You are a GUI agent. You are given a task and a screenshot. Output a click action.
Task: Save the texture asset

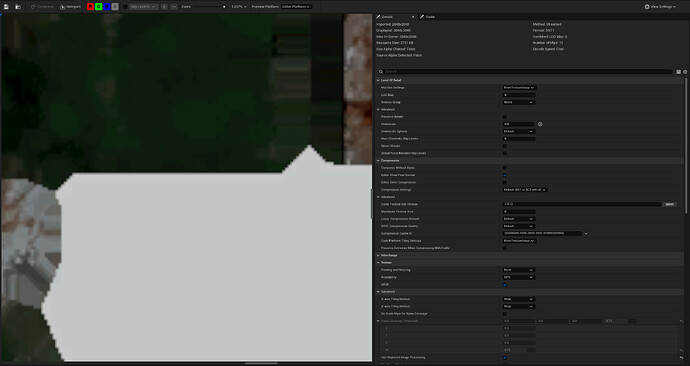pos(6,7)
